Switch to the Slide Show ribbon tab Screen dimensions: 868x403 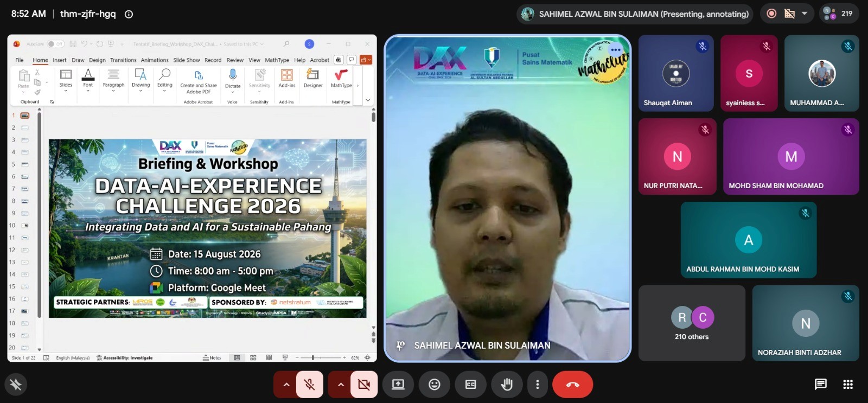point(187,60)
